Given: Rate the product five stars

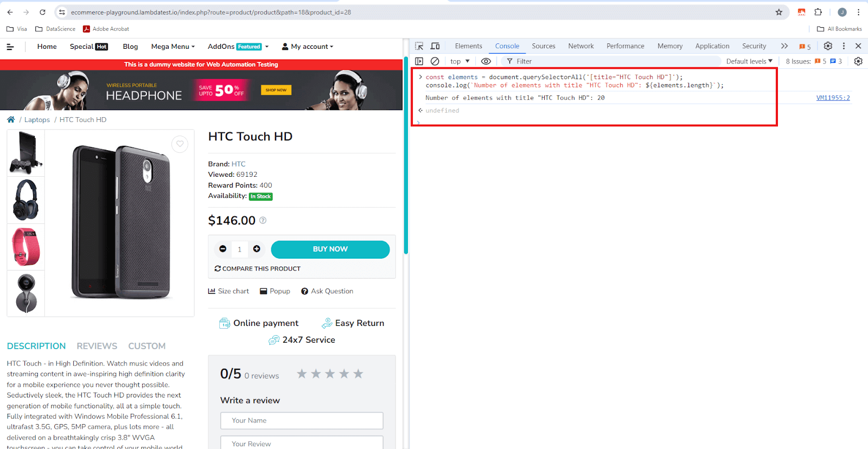Looking at the screenshot, I should (x=358, y=374).
